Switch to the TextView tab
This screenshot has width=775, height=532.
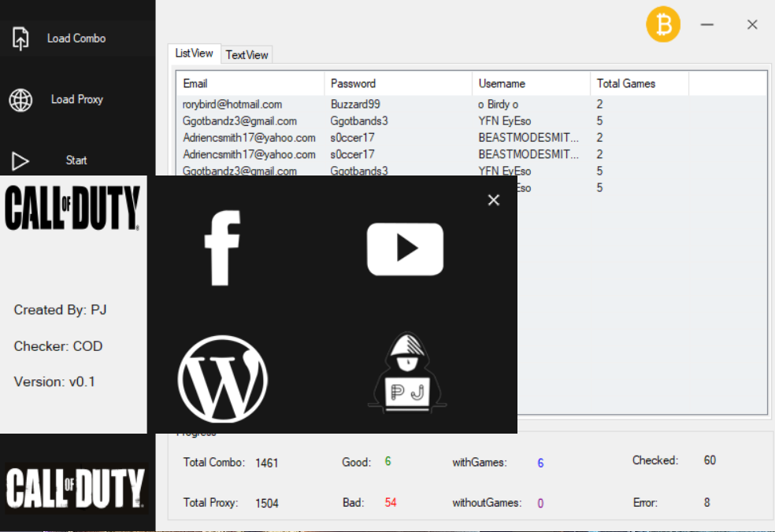click(247, 55)
